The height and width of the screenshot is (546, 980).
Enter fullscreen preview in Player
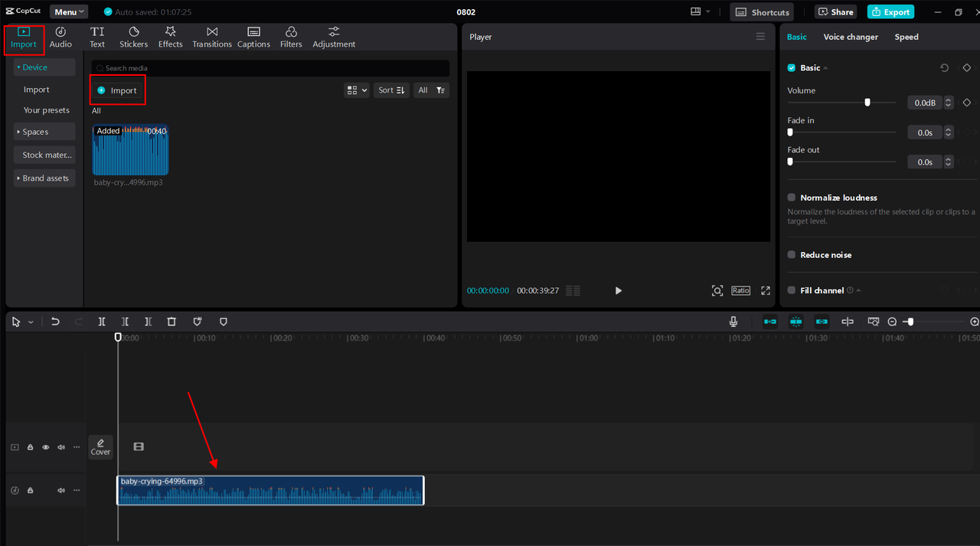tap(766, 291)
